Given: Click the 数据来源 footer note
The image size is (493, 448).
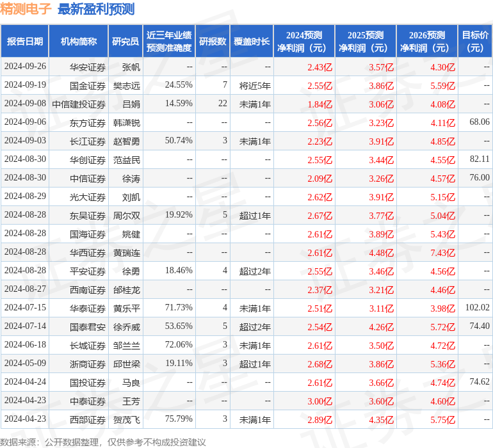Looking at the screenshot, I should (x=103, y=442).
